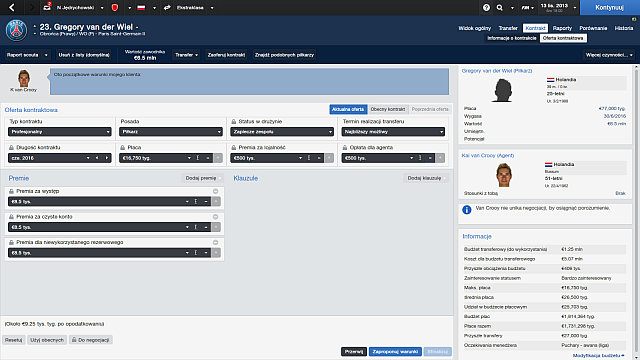This screenshot has width=640, height=360.
Task: Decrease Płaca with the minus stepper
Action: [x=207, y=158]
